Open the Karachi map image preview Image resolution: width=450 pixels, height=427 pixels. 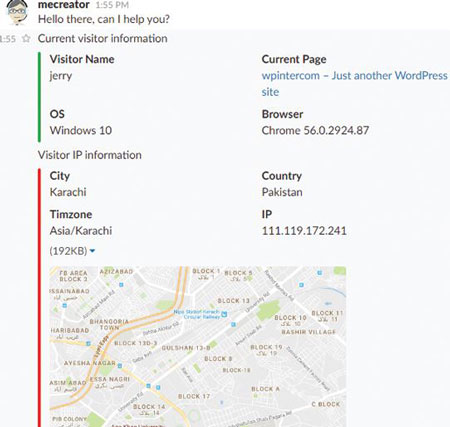pos(198,346)
